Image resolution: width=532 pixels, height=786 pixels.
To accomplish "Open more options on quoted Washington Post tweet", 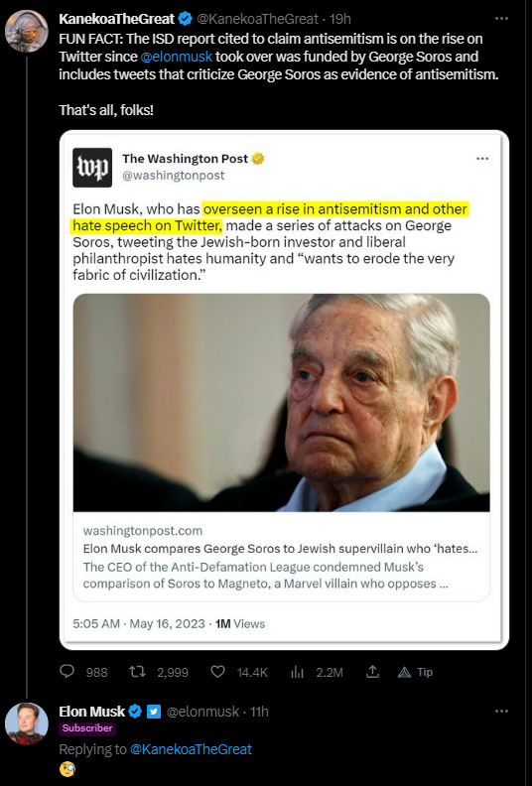I will (482, 159).
